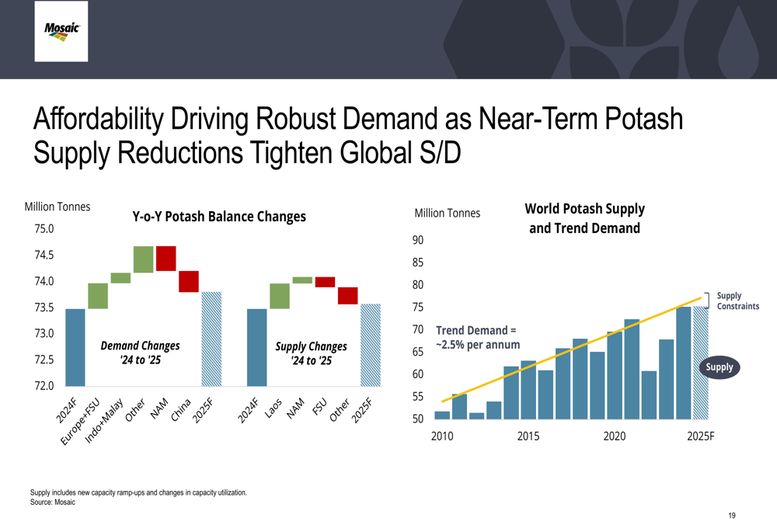The image size is (777, 532).
Task: Click the 'Demand Changes '24 to '25' label
Action: coord(140,353)
